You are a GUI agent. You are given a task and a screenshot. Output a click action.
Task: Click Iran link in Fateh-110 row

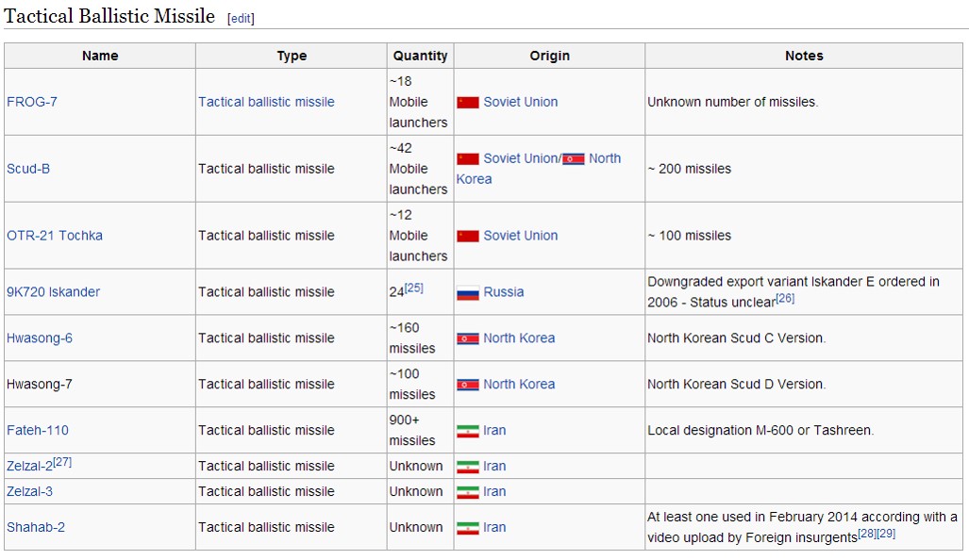494,430
